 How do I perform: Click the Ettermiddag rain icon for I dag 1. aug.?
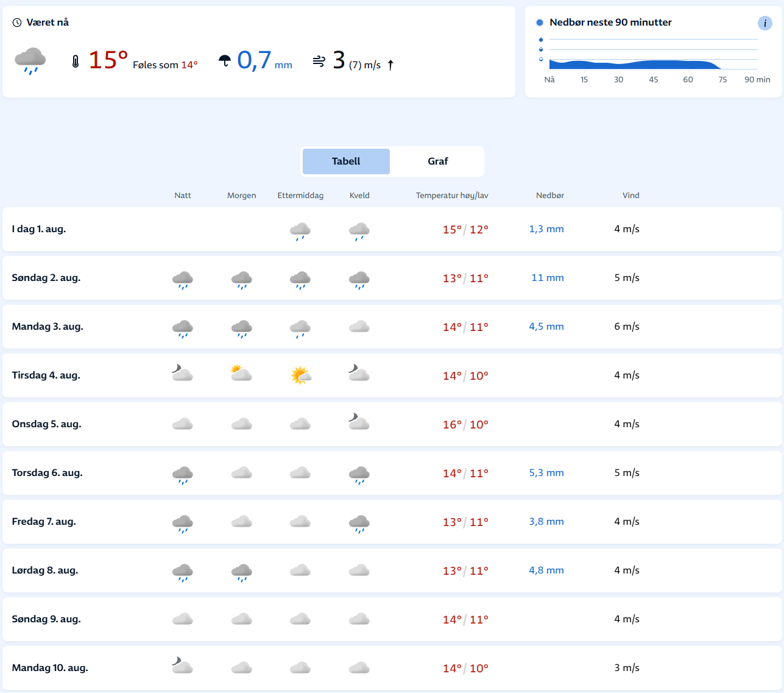300,231
